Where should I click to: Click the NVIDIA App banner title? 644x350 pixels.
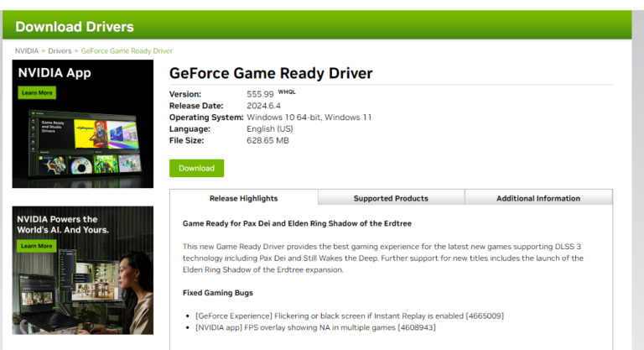54,73
